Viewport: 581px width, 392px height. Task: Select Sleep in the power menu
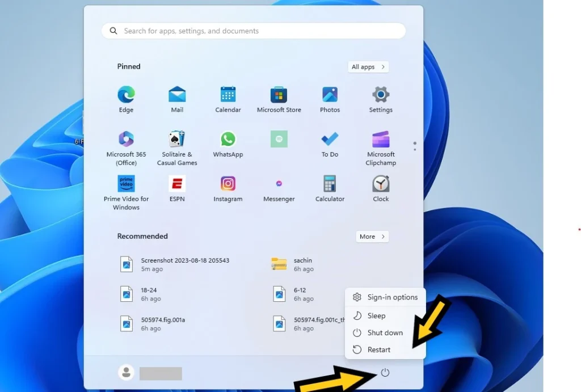385,315
